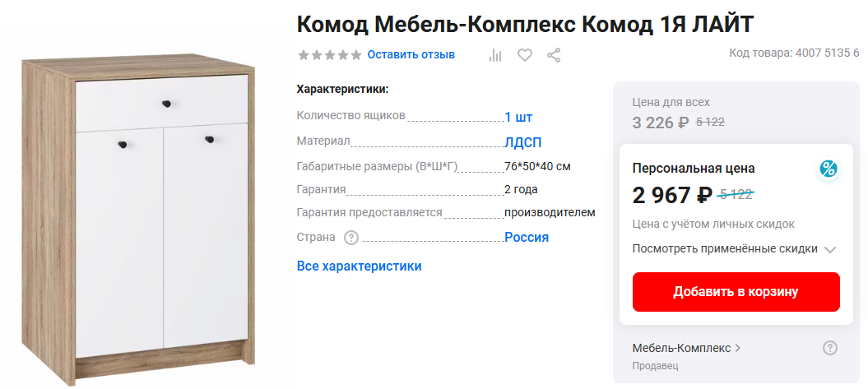Image resolution: width=868 pixels, height=389 pixels.
Task: Click the share icon
Action: (x=554, y=55)
